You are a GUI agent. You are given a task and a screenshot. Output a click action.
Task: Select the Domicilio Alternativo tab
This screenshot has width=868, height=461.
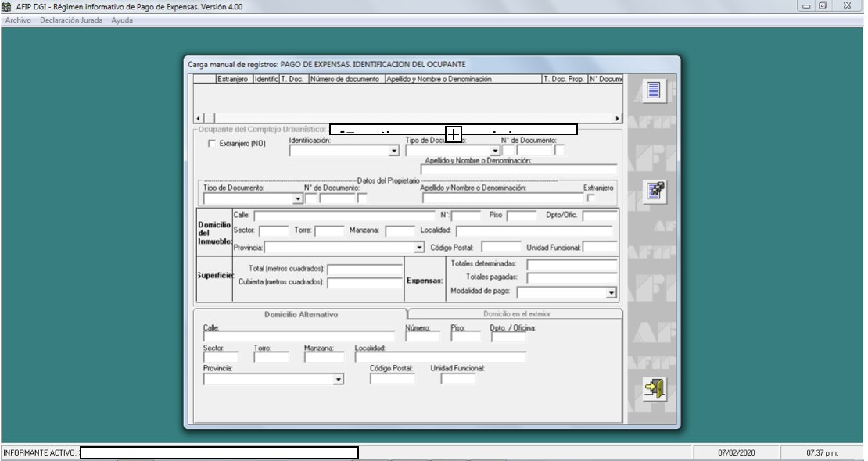(x=300, y=314)
